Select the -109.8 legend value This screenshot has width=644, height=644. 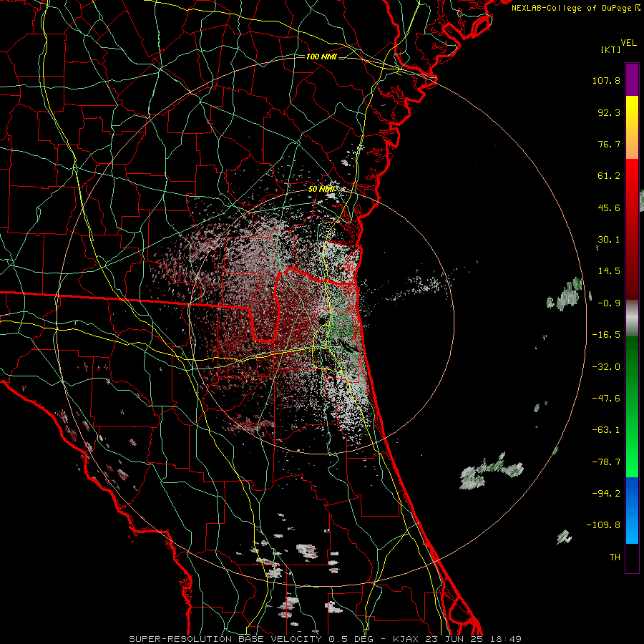(x=603, y=525)
